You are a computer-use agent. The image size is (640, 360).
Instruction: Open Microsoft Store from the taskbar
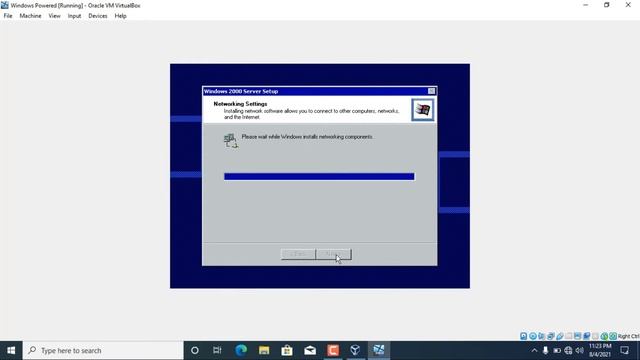coord(287,350)
